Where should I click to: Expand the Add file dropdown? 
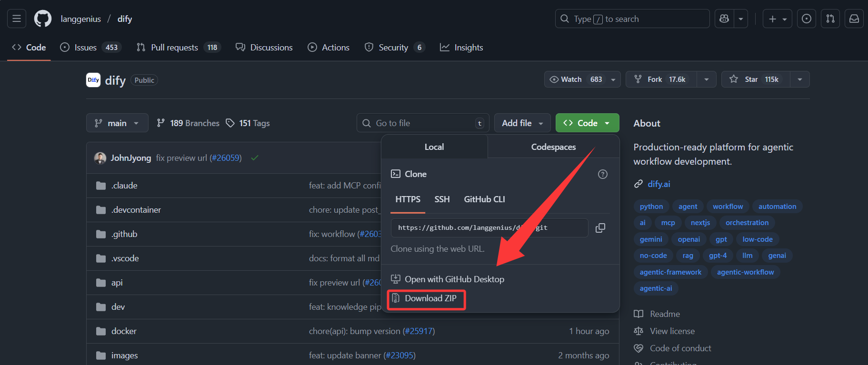[522, 123]
